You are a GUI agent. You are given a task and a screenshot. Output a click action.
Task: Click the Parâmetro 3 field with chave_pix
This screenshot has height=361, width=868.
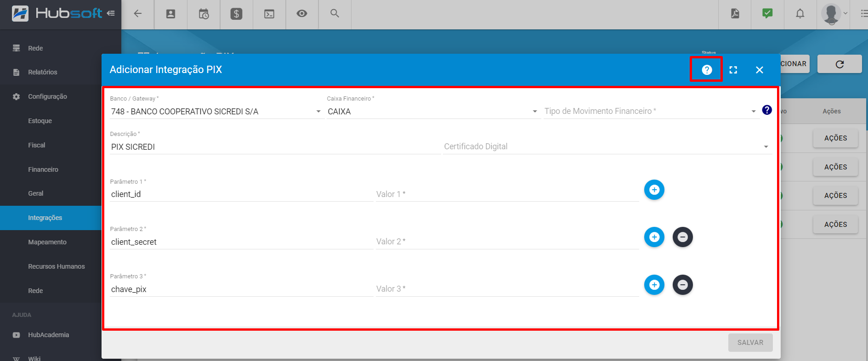[241, 289]
